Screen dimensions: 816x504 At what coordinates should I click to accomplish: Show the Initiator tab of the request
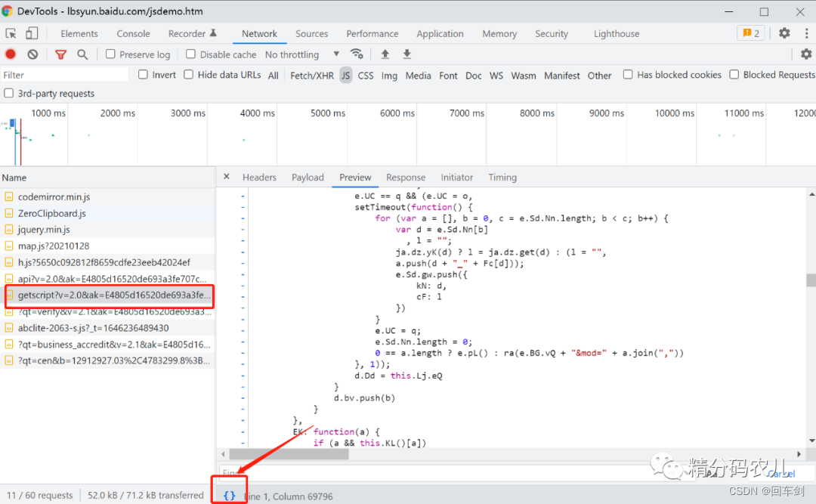coord(457,178)
